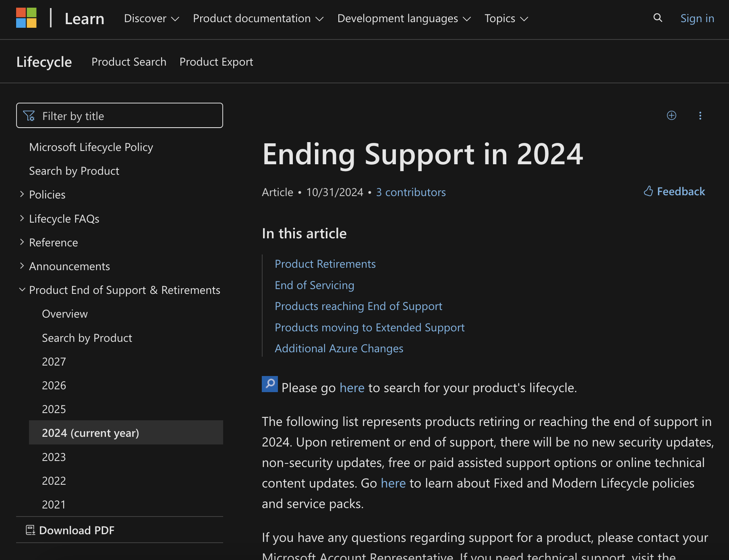
Task: Expand the Discover dropdown menu
Action: pyautogui.click(x=151, y=19)
